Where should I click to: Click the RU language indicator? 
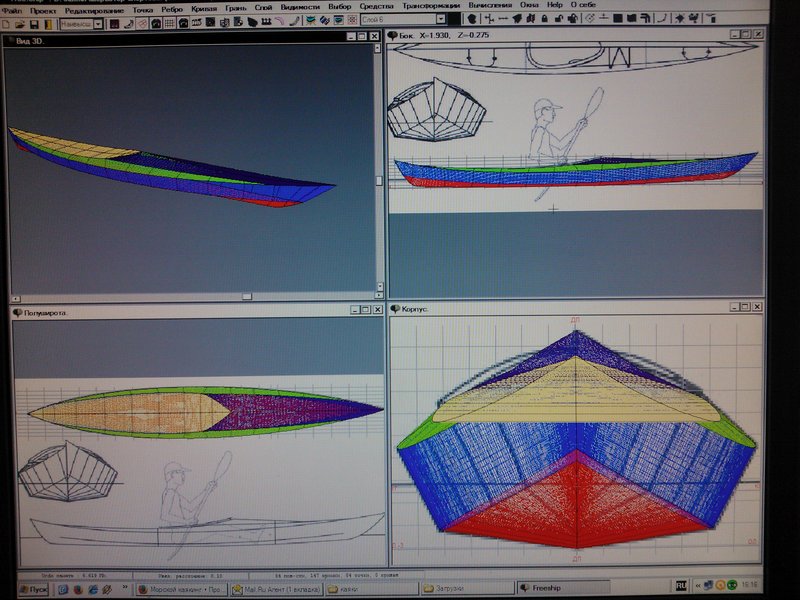point(681,586)
